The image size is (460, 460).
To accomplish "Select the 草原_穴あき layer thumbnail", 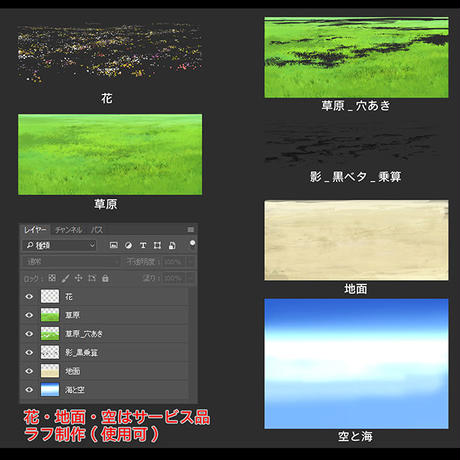I will [50, 333].
